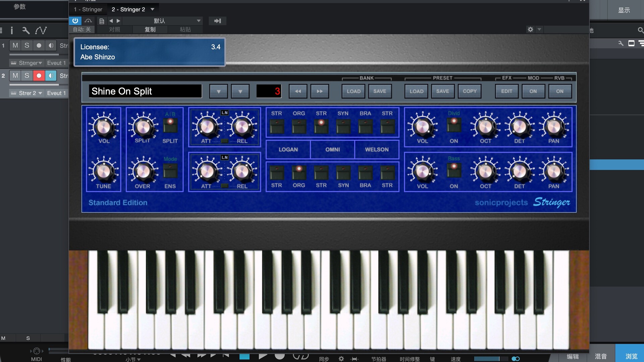
Task: Mute track 2 with the M button
Action: click(15, 75)
